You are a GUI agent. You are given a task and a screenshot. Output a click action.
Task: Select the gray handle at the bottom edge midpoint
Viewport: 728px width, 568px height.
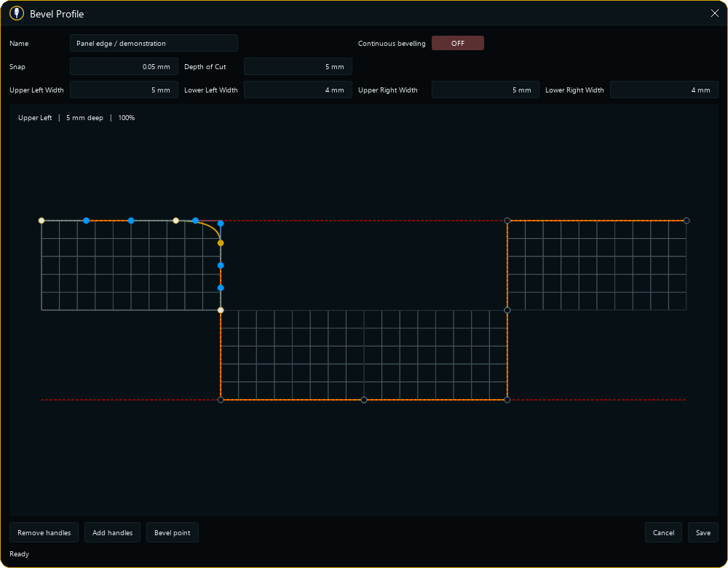[x=364, y=400]
